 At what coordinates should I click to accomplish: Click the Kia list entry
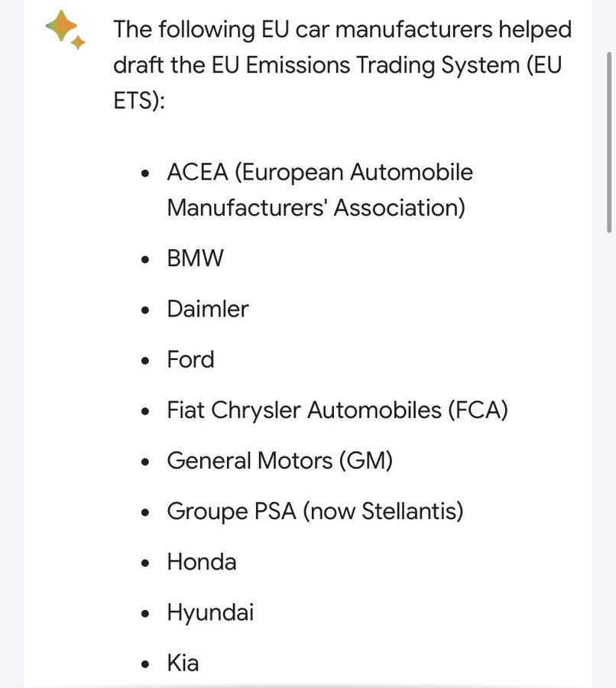coord(183,663)
